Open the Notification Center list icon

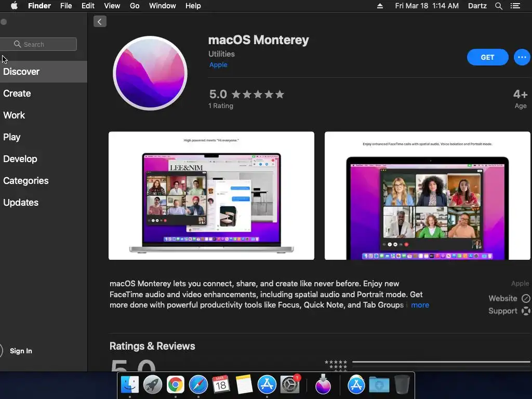(x=515, y=6)
